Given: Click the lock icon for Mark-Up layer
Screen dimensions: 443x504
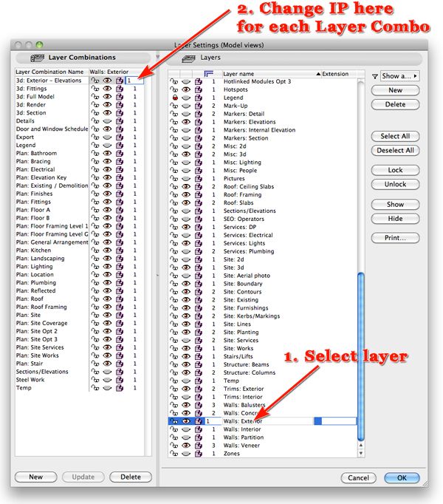Looking at the screenshot, I should pyautogui.click(x=174, y=106).
